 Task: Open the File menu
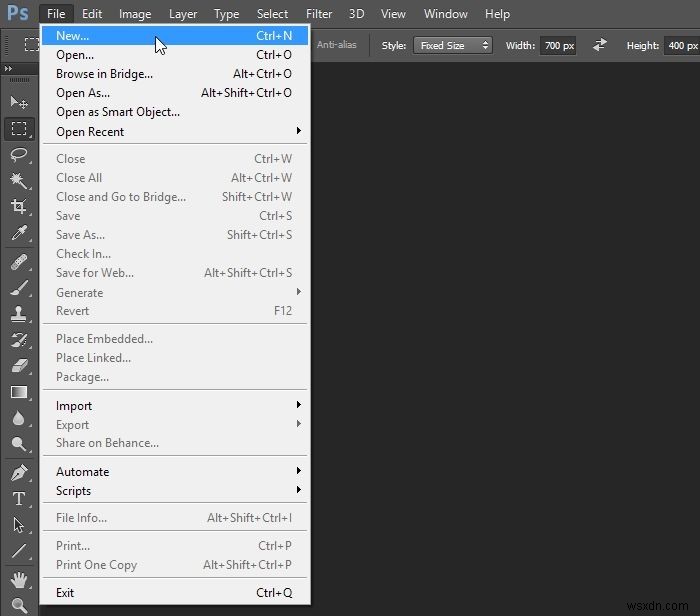56,14
